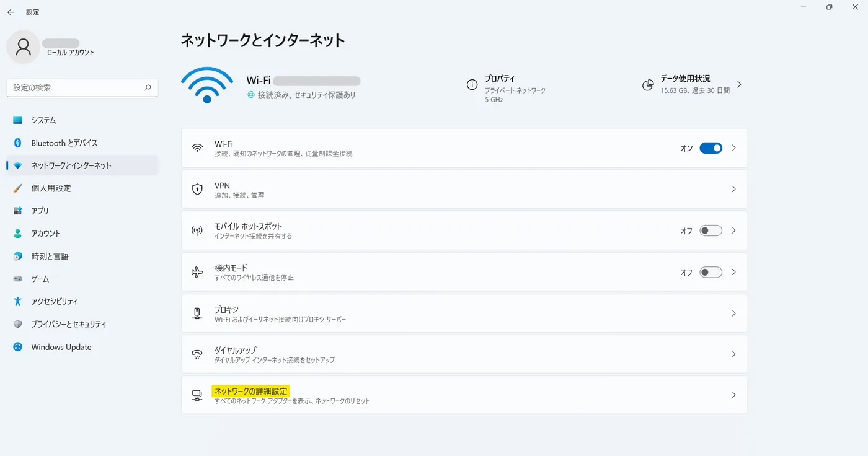The height and width of the screenshot is (456, 868).
Task: Open the VPN settings row title
Action: coord(223,185)
